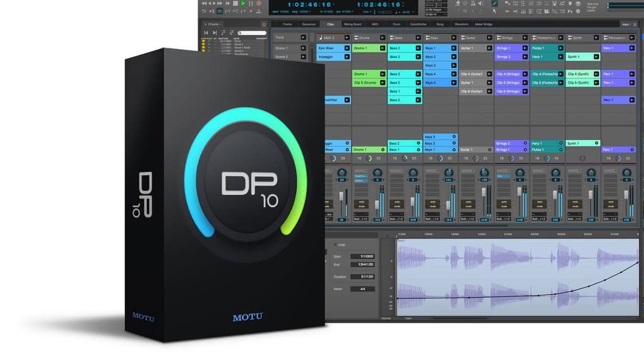Open the Fx effects toolbar icon
This screenshot has width=644, height=355.
[x=570, y=11]
